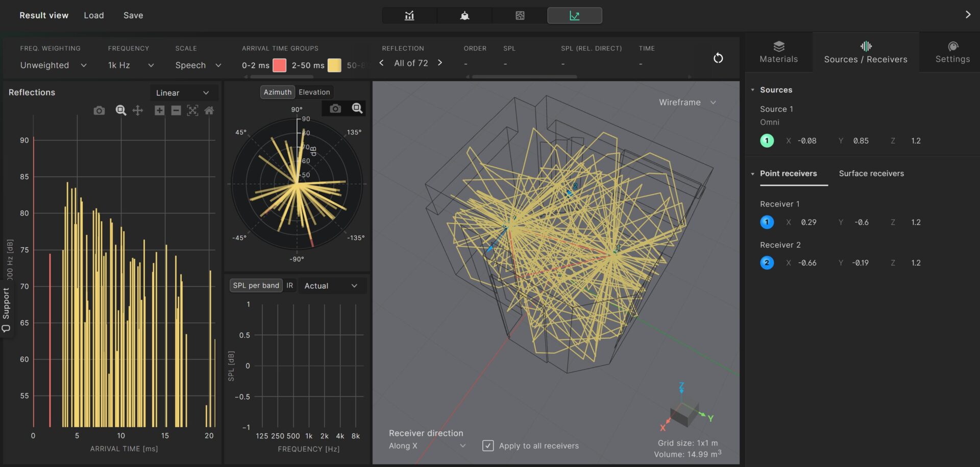Select the blue Receiver 2 marker
980x467 pixels.
[767, 263]
